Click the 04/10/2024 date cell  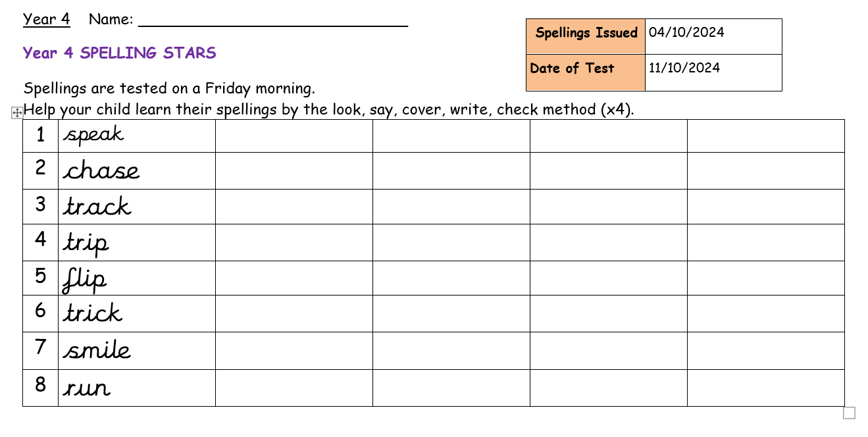(713, 36)
